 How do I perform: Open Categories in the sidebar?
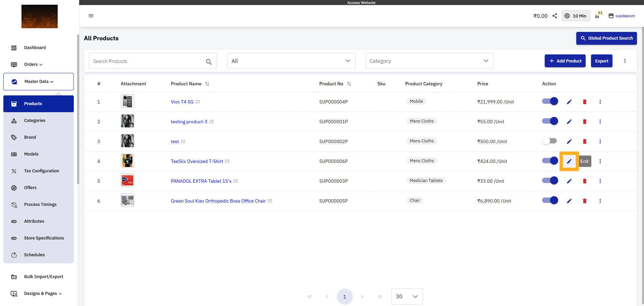pos(35,121)
